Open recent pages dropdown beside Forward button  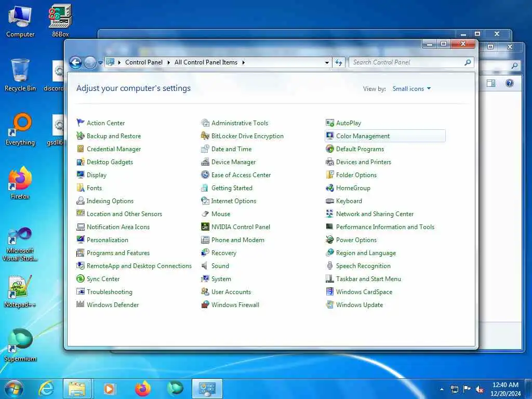pyautogui.click(x=100, y=63)
